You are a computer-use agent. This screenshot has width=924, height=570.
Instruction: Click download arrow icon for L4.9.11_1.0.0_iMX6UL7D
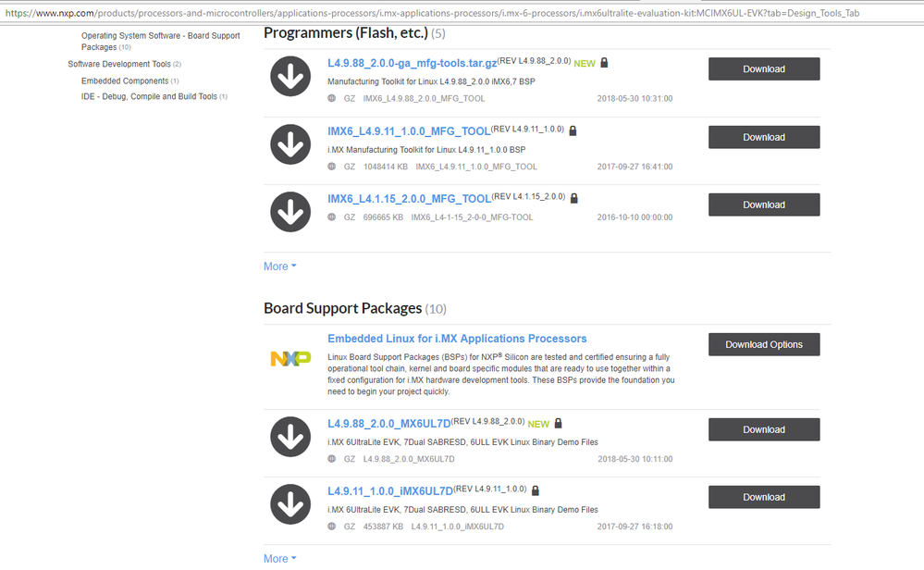[x=290, y=504]
